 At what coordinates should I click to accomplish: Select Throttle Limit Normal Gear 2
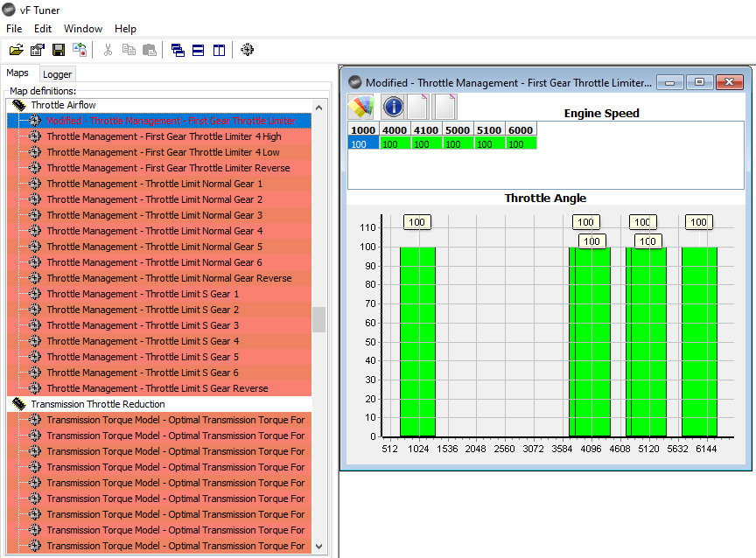(x=155, y=199)
